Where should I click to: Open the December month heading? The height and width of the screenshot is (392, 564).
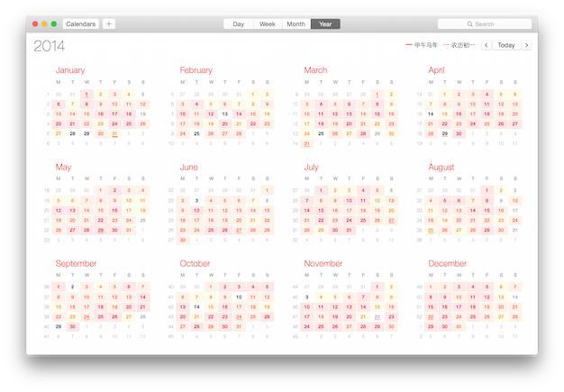448,263
